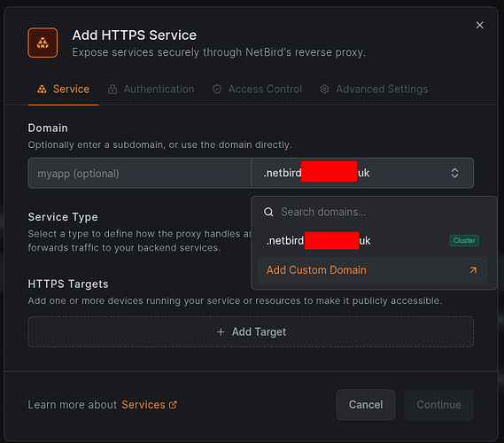This screenshot has width=504, height=443.
Task: Switch to the Access Control tab
Action: coord(257,89)
